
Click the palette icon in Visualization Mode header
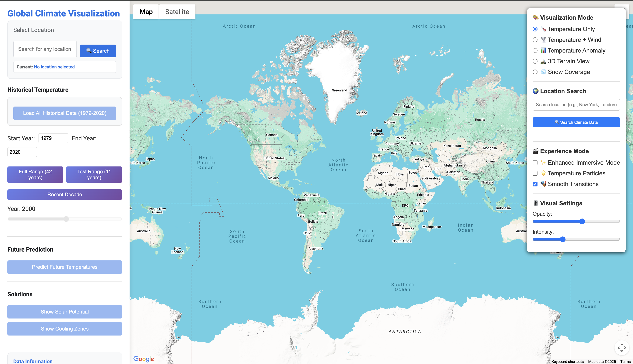(535, 17)
